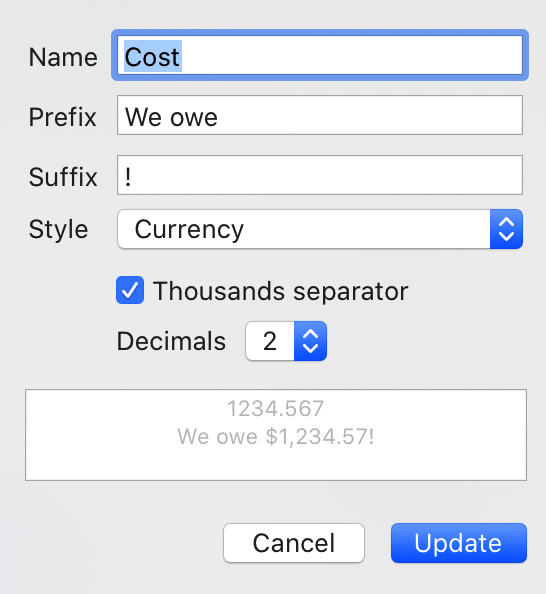Viewport: 546px width, 594px height.
Task: Click formatted preview text We owe $1,234.57!
Action: (276, 436)
